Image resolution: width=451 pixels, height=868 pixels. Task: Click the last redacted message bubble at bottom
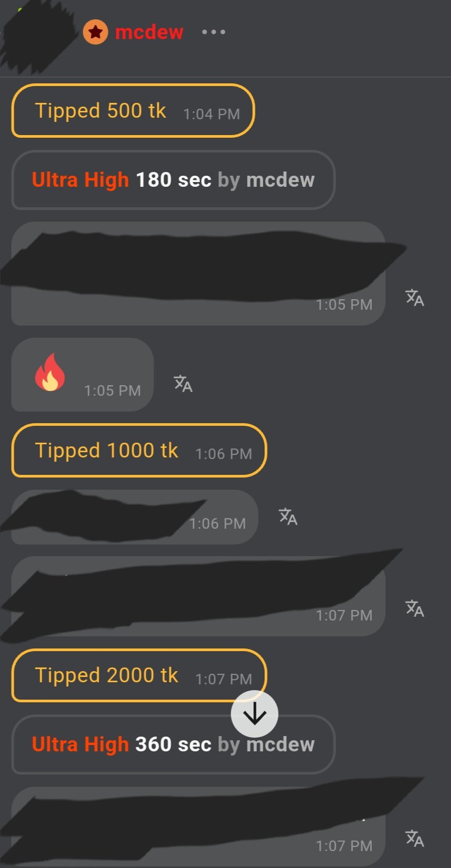coord(198,826)
